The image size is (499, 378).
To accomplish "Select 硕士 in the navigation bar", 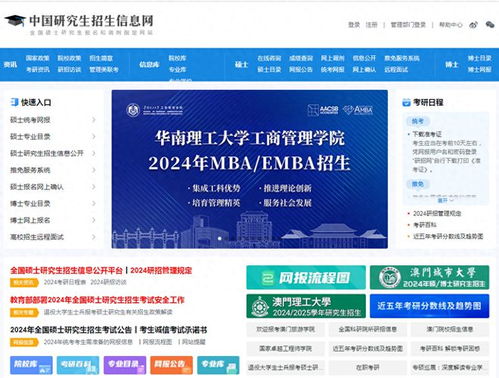I will click(x=241, y=64).
